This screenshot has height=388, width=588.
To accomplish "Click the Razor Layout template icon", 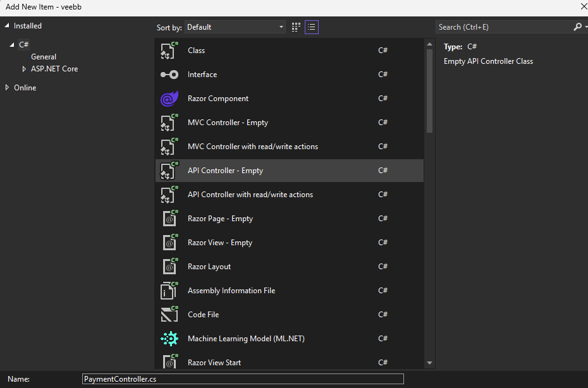I will click(169, 267).
